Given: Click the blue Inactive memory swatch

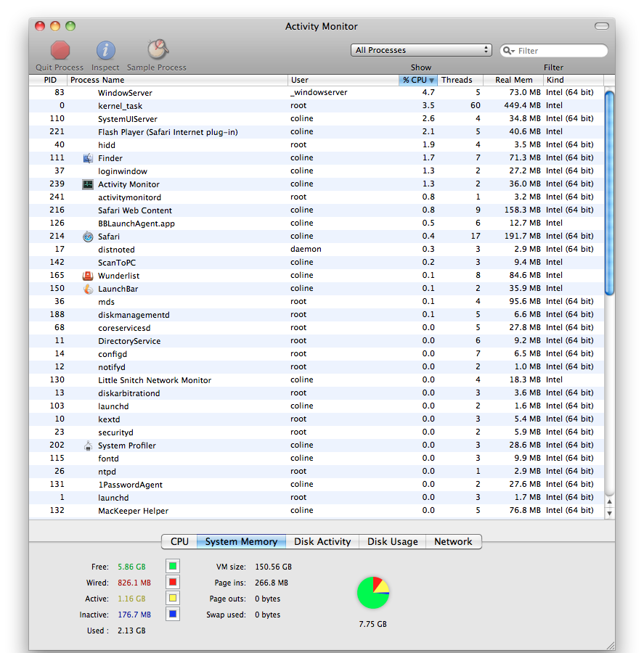Looking at the screenshot, I should click(173, 614).
